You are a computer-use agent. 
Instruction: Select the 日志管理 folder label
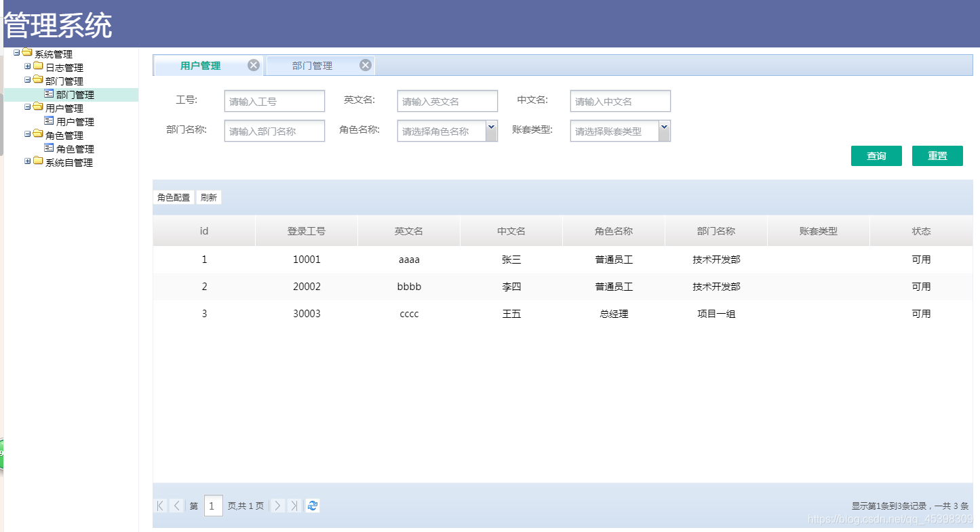(64, 68)
